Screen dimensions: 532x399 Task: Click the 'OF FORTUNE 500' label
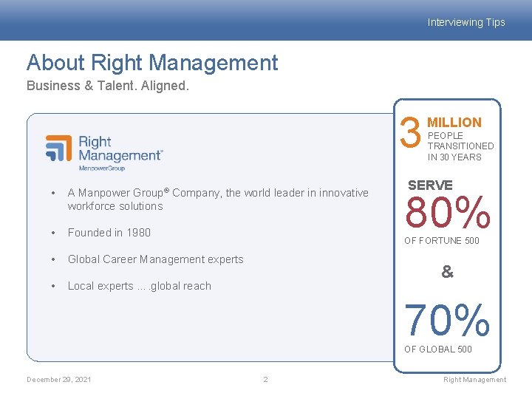pos(442,241)
